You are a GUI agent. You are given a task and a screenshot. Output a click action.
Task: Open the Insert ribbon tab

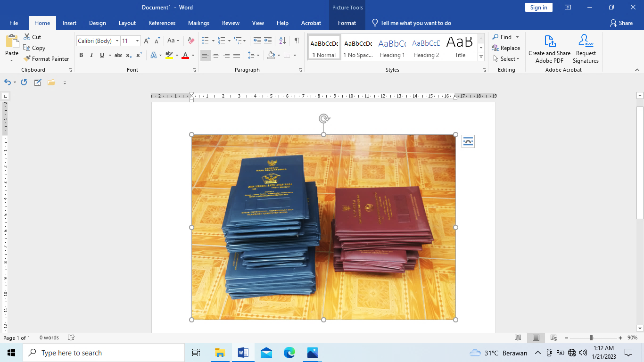coord(69,23)
